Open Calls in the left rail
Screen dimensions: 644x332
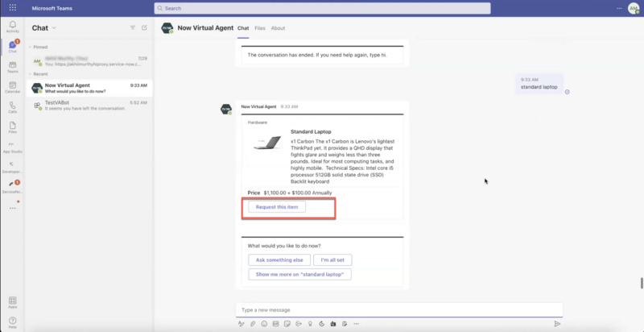[x=12, y=107]
